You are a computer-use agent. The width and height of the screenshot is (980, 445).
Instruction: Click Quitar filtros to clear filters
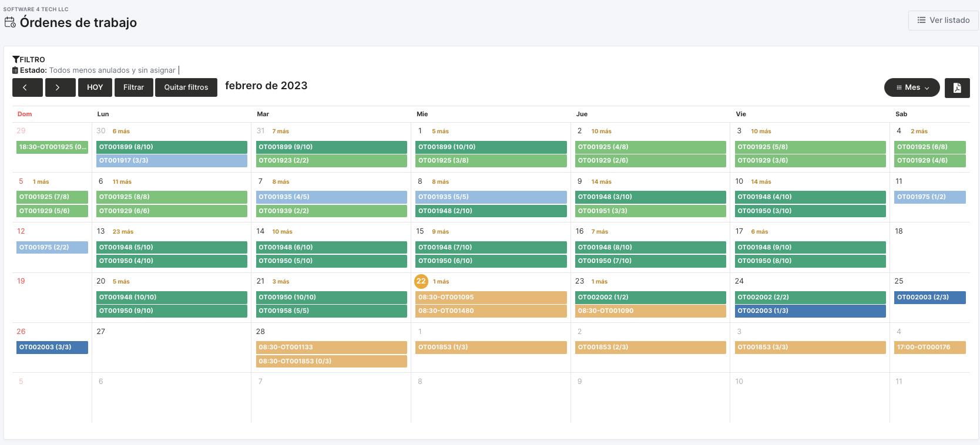(186, 87)
